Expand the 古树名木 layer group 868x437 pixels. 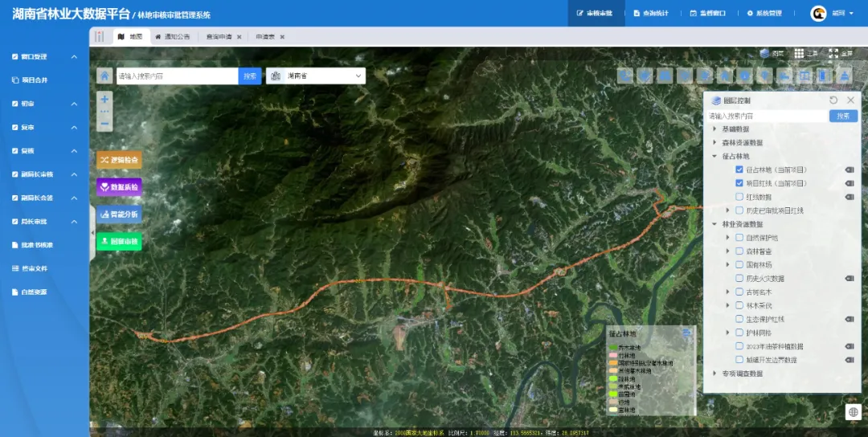728,292
